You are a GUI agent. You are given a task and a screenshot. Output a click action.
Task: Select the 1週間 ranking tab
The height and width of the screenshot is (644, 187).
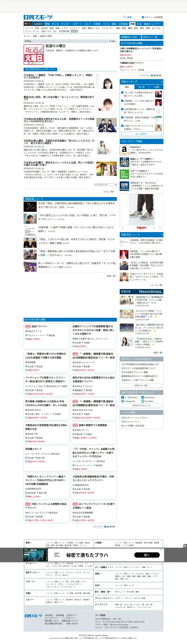pyautogui.click(x=156, y=87)
